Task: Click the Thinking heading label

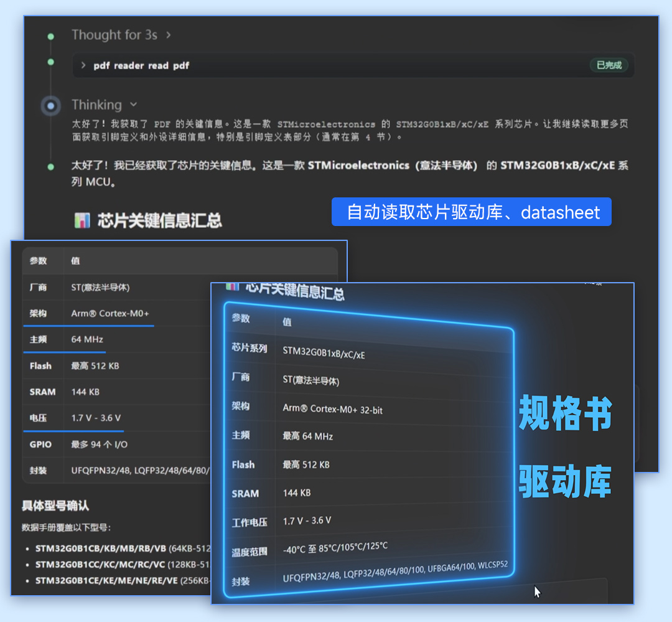Action: click(97, 105)
